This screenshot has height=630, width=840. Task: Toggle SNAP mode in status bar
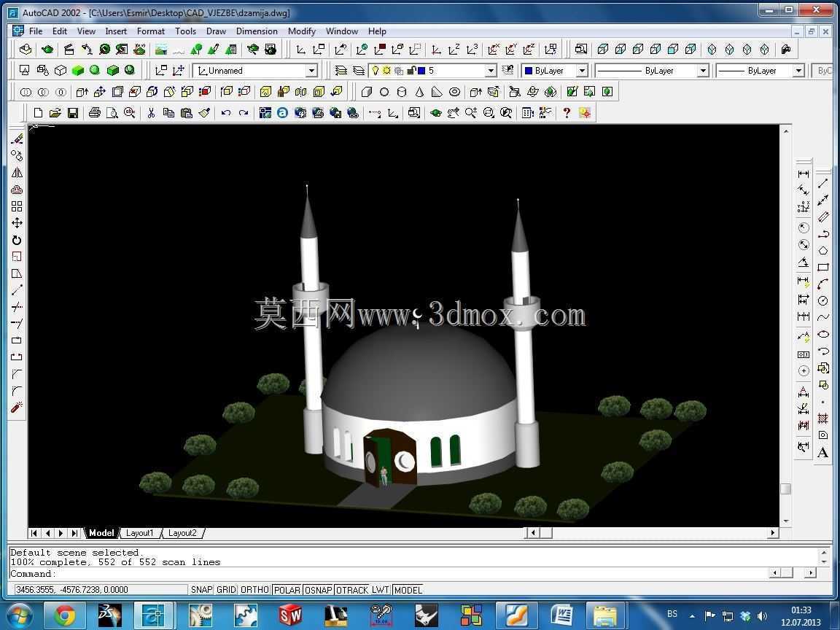201,590
